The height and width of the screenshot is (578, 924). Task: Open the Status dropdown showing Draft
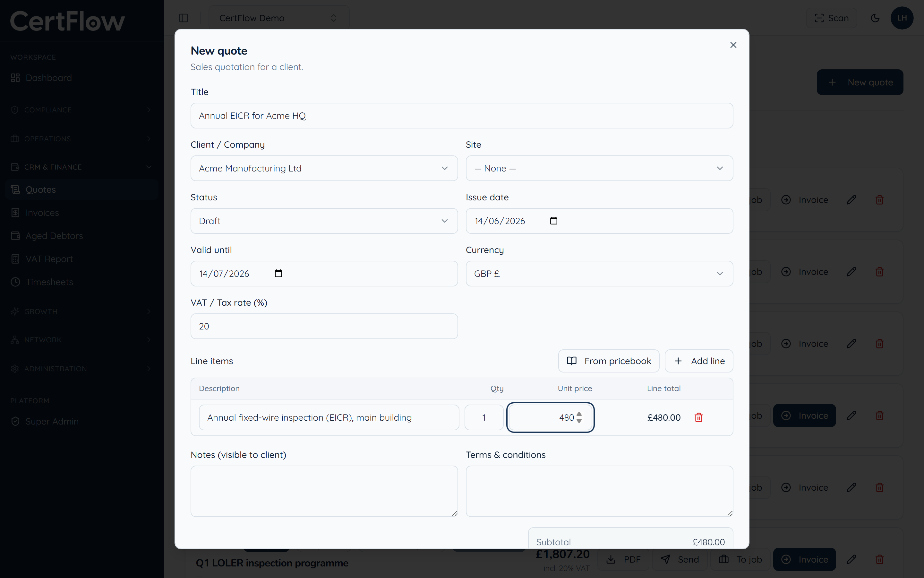click(324, 221)
